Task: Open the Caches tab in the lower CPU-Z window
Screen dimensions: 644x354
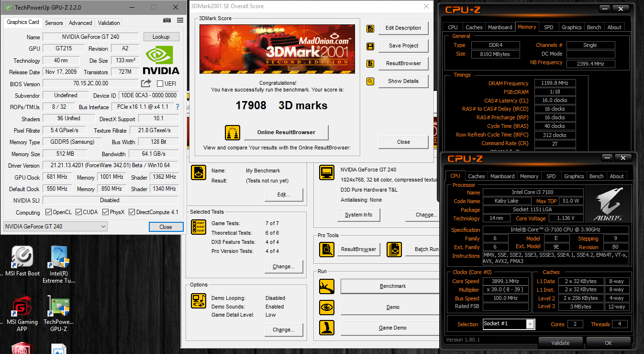Action: (x=477, y=176)
